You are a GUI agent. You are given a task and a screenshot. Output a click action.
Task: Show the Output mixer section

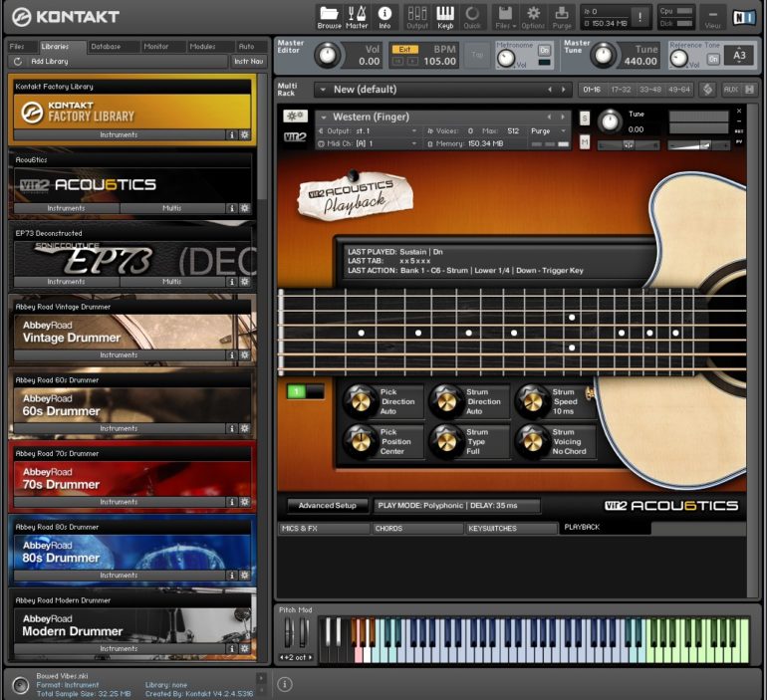(x=417, y=17)
